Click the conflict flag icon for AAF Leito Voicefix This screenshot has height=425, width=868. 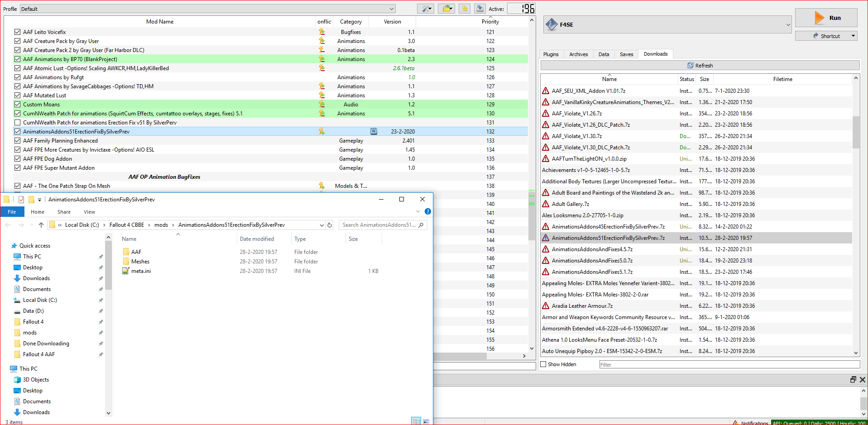pyautogui.click(x=321, y=32)
